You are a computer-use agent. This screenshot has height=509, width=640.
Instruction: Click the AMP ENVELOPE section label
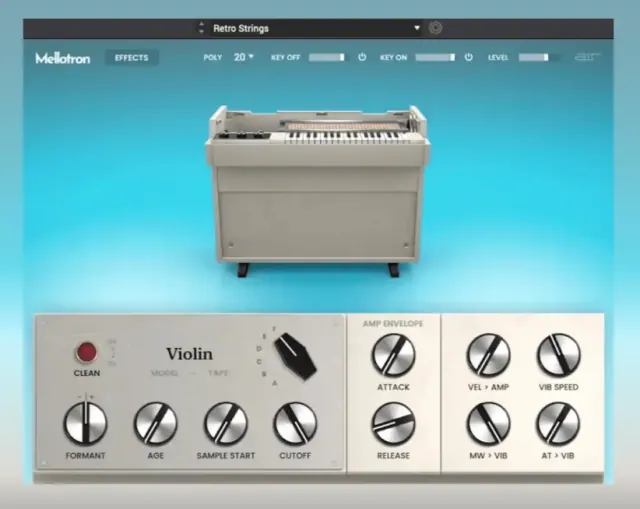click(x=393, y=324)
